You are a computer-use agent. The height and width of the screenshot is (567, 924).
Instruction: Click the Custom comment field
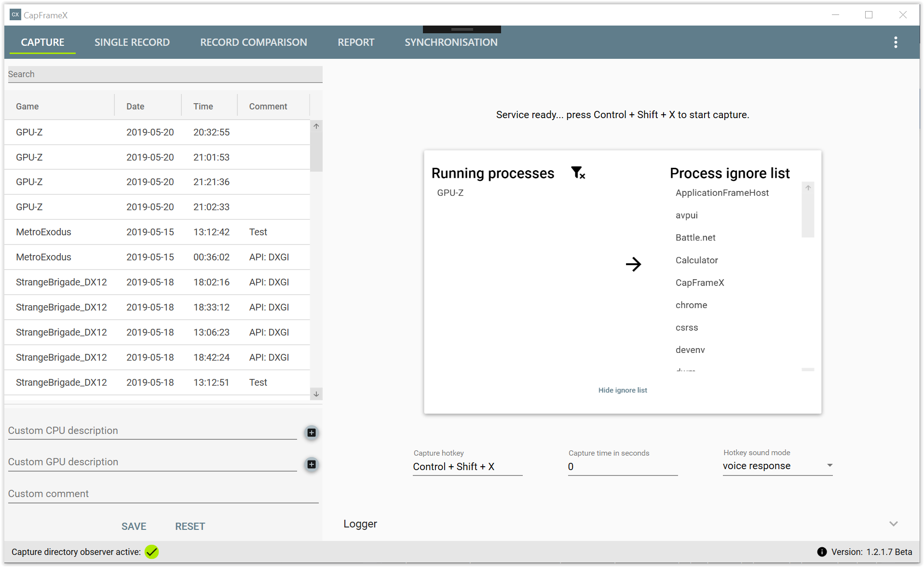tap(163, 494)
